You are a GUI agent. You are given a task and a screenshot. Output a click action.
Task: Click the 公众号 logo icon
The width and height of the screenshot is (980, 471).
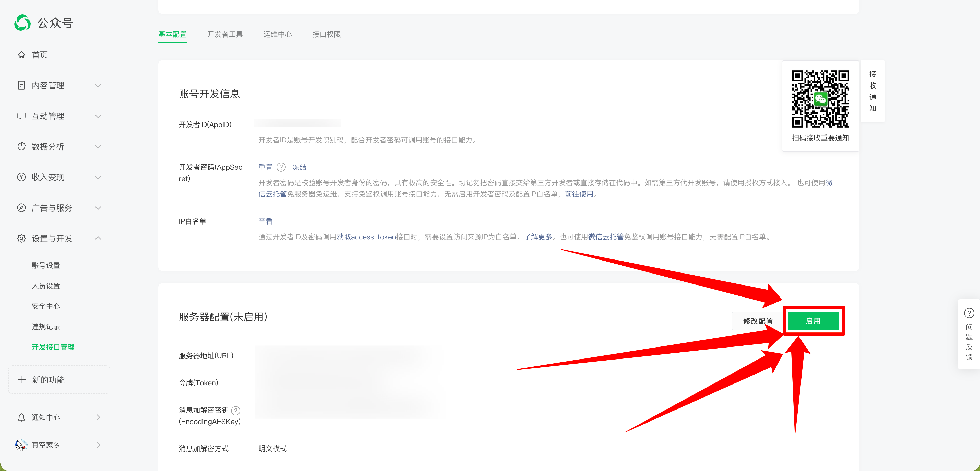pos(22,23)
